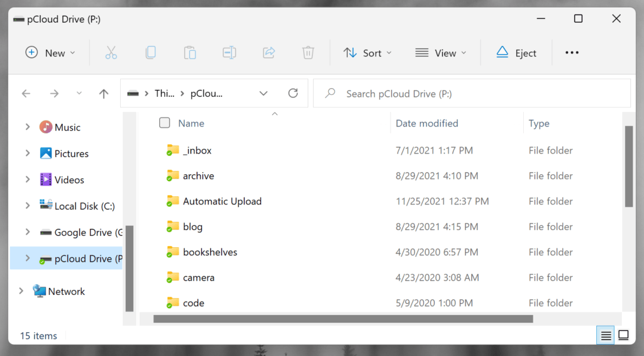Expand the Music tree node
The height and width of the screenshot is (356, 644).
click(x=27, y=127)
